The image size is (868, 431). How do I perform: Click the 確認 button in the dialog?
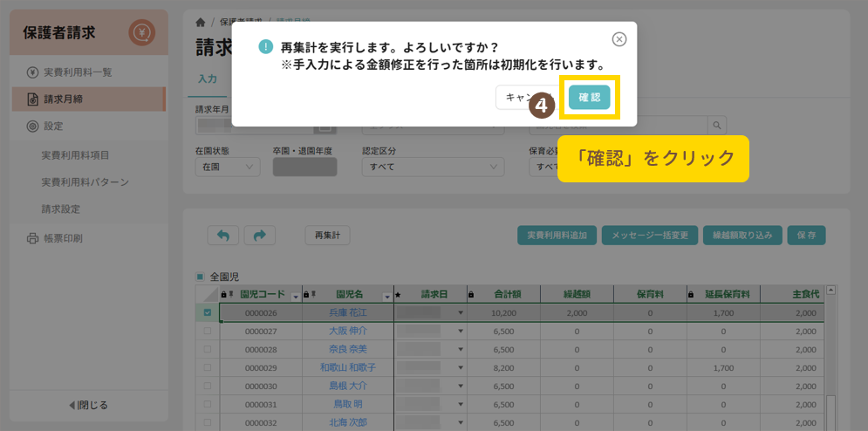589,98
